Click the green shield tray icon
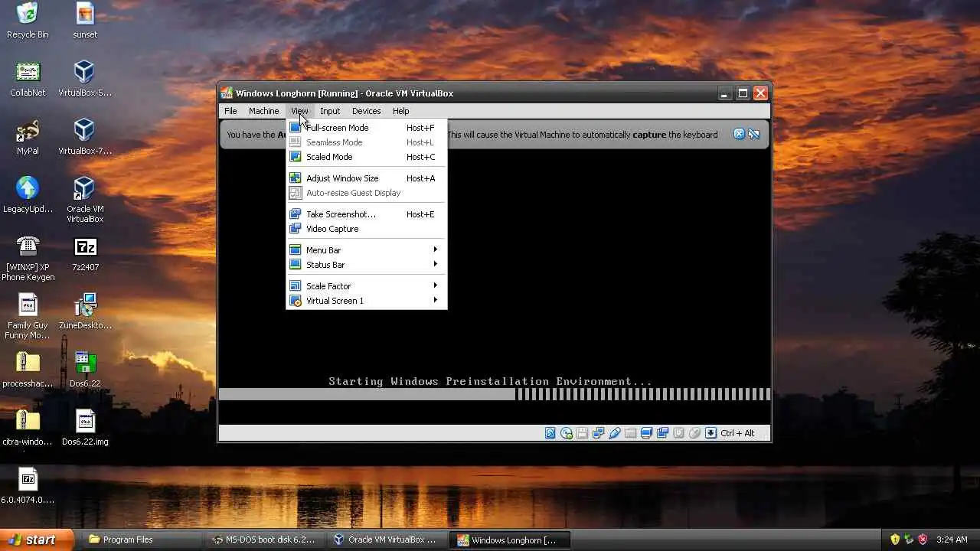This screenshot has height=551, width=980. [909, 540]
